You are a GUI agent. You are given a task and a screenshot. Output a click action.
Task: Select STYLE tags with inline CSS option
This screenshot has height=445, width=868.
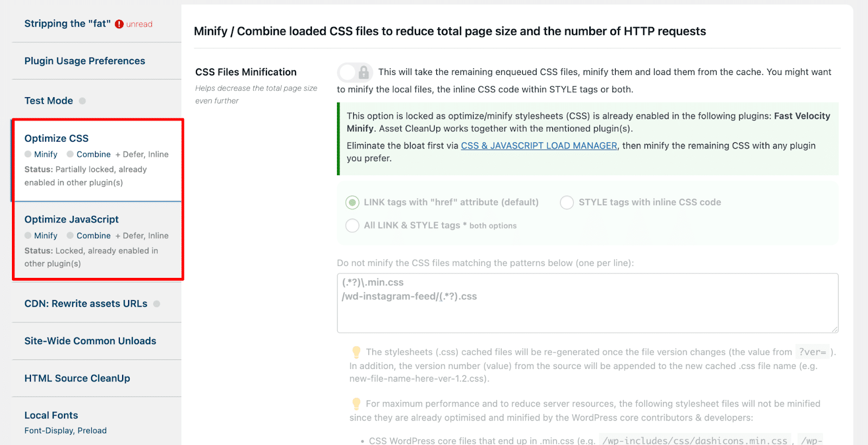pyautogui.click(x=567, y=202)
